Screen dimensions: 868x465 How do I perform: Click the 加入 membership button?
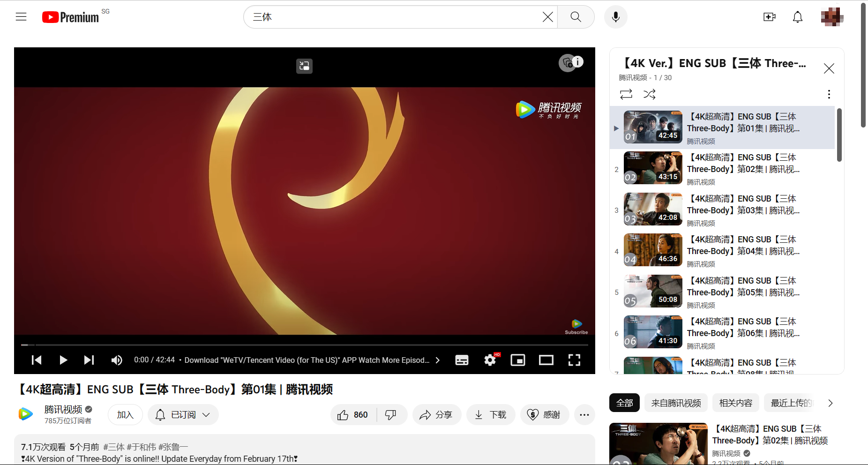click(x=125, y=415)
